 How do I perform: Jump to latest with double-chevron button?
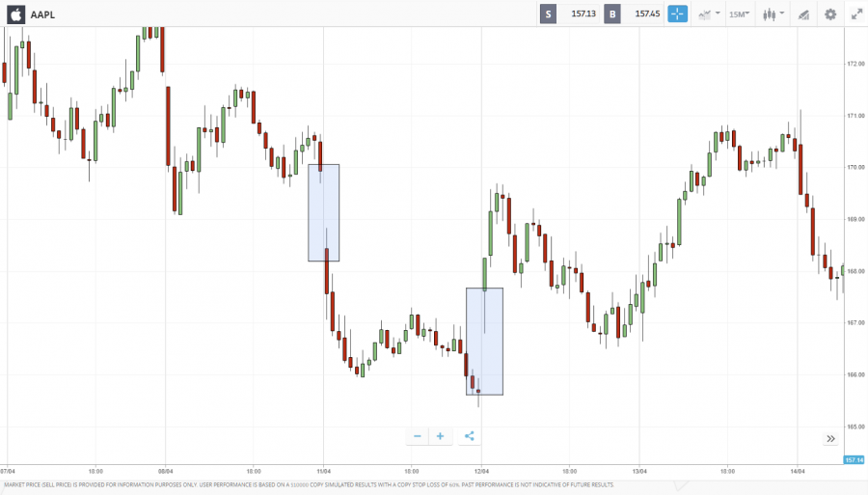tap(831, 438)
